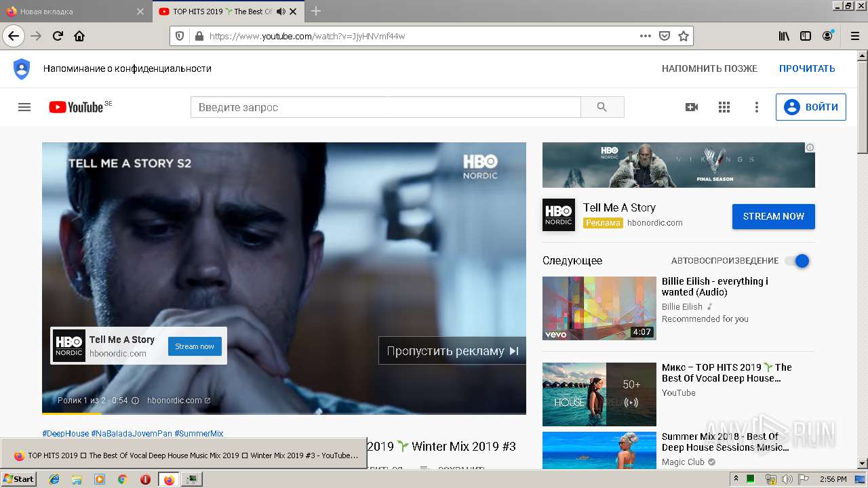This screenshot has width=868, height=488.
Task: Click ПРОЧИТАТЬ in privacy reminder
Action: [807, 68]
